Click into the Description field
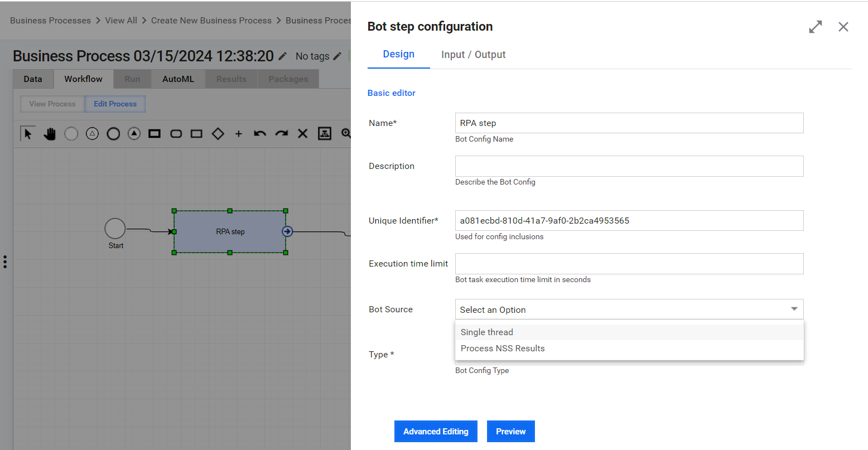The width and height of the screenshot is (868, 450). [629, 166]
